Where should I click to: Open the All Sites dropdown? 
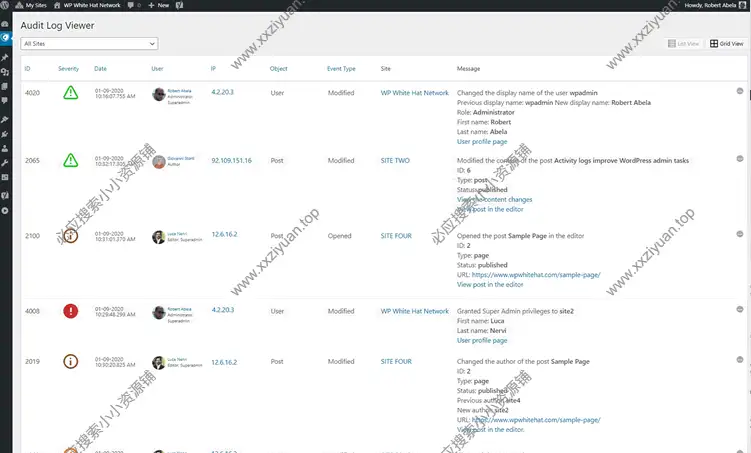[89, 44]
